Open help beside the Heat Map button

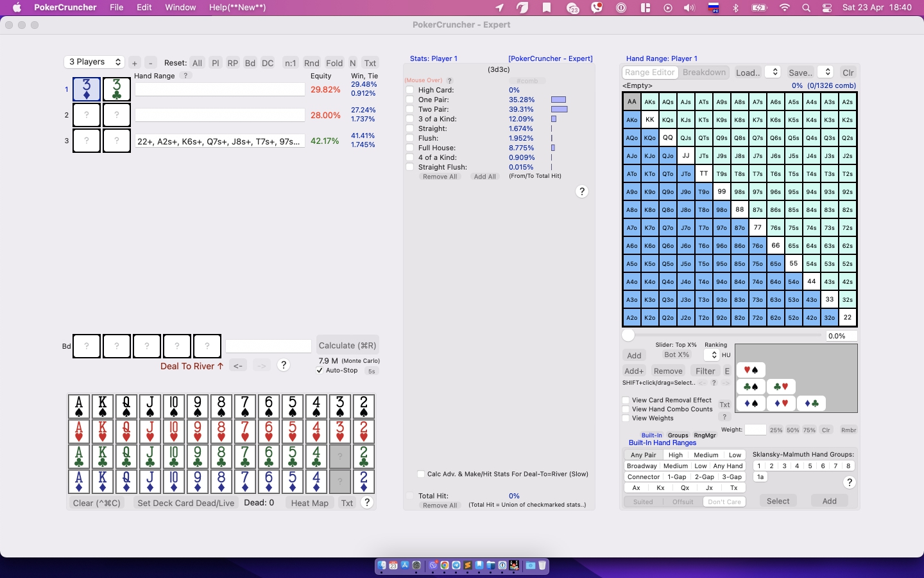pyautogui.click(x=367, y=503)
